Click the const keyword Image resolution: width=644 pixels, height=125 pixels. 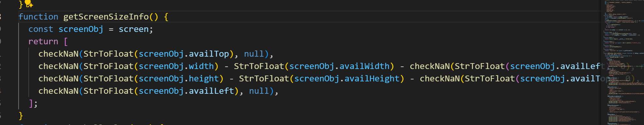tap(41, 29)
